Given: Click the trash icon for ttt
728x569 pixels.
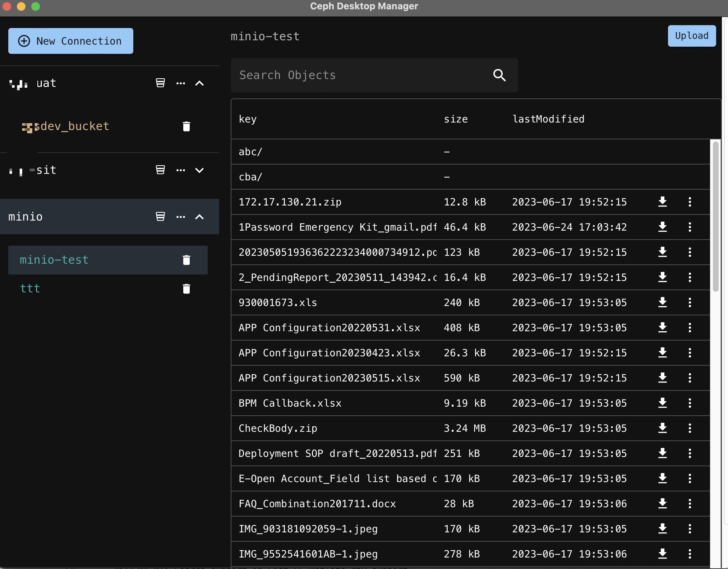Looking at the screenshot, I should [x=186, y=289].
